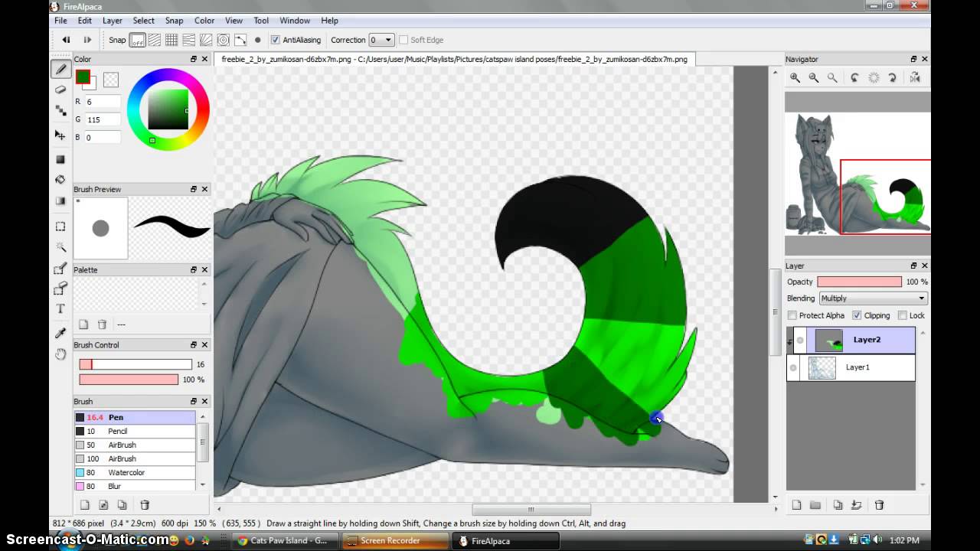Click the Redo arrow in the toolbar
Image resolution: width=980 pixels, height=551 pixels.
tap(87, 40)
